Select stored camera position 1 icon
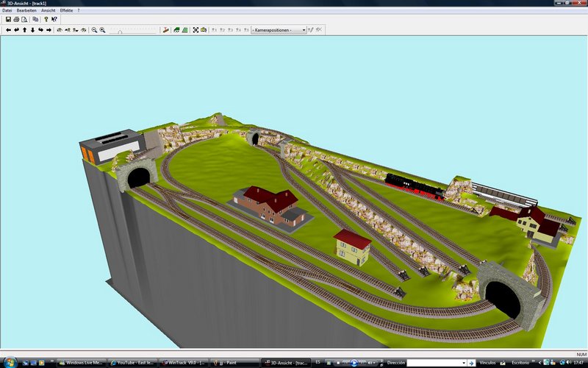The image size is (588, 368). tap(214, 29)
